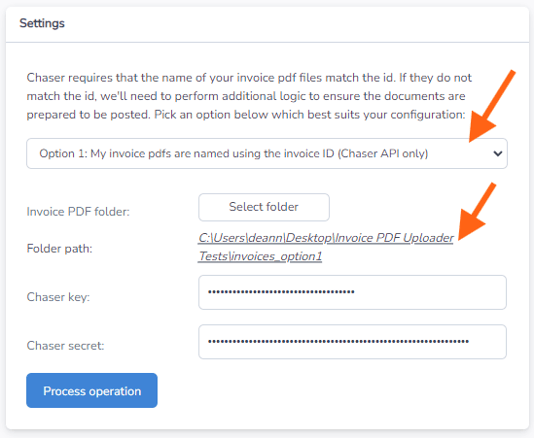The height and width of the screenshot is (438, 534).
Task: Click the blue Process operation button
Action: coord(92,390)
